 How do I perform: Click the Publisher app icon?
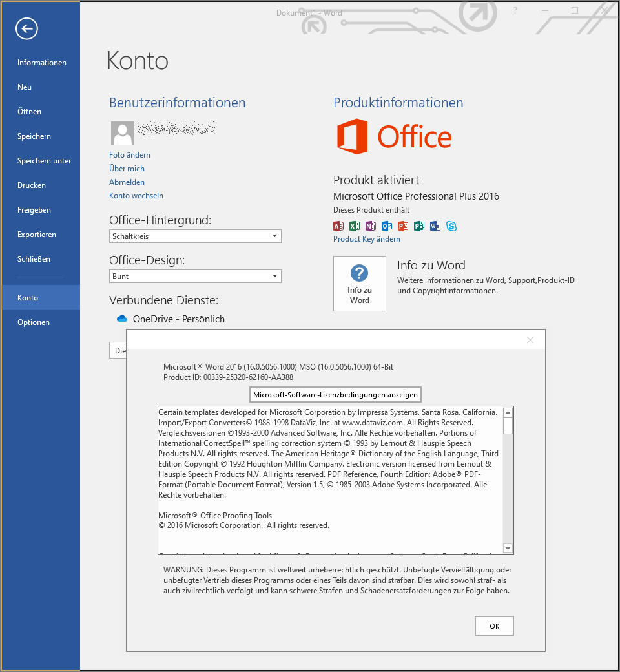419,226
